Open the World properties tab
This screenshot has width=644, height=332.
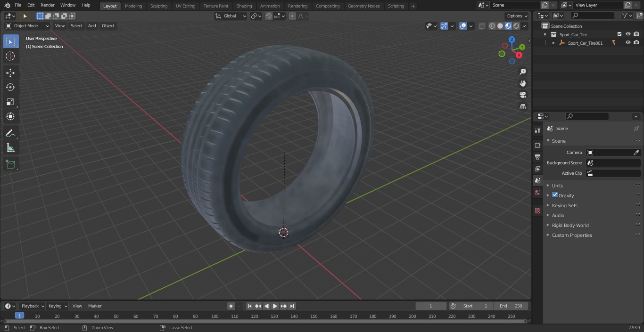[537, 193]
